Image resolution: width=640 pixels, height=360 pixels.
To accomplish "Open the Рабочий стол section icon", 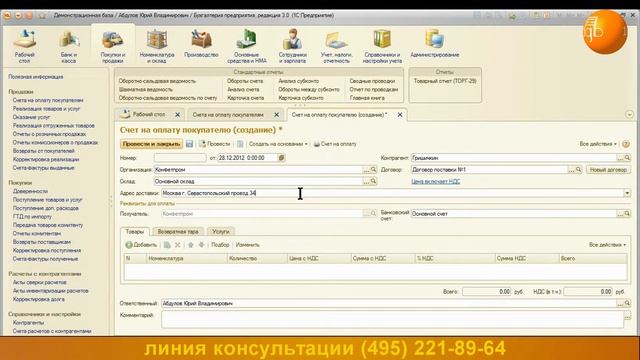I will (24, 46).
